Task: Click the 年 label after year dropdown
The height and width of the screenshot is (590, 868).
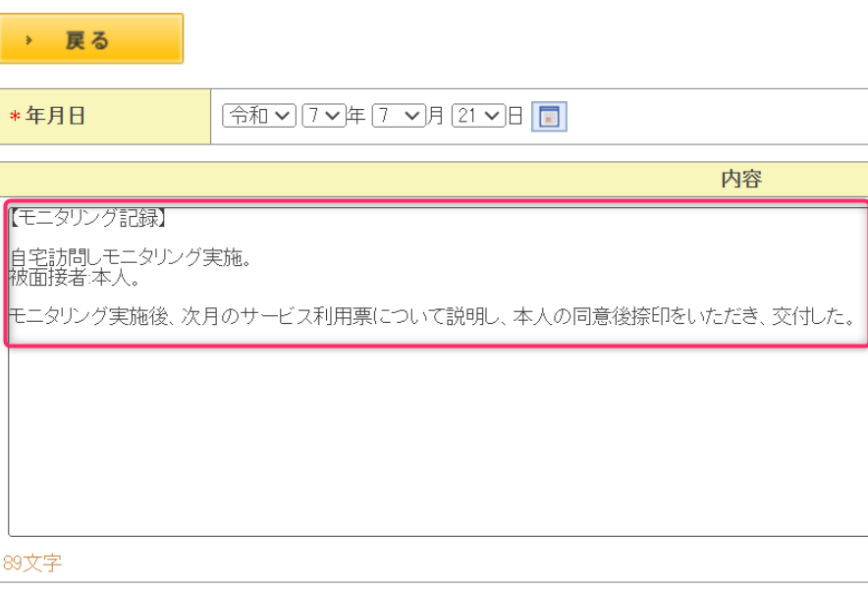Action: (356, 116)
